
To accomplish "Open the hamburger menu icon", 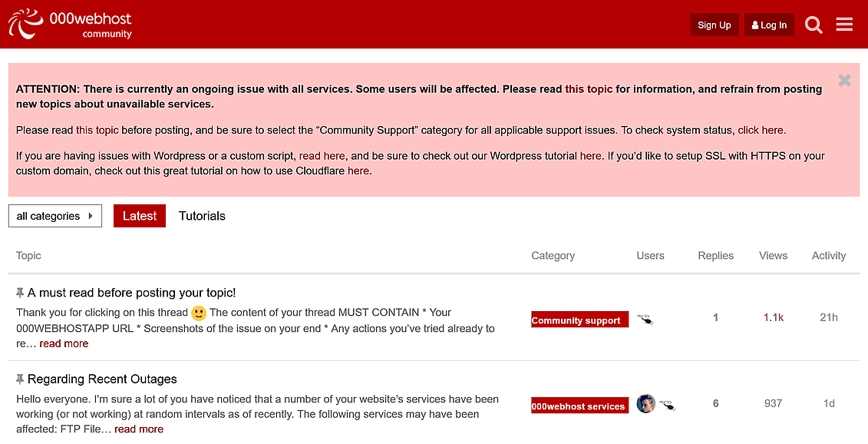I will pos(844,25).
